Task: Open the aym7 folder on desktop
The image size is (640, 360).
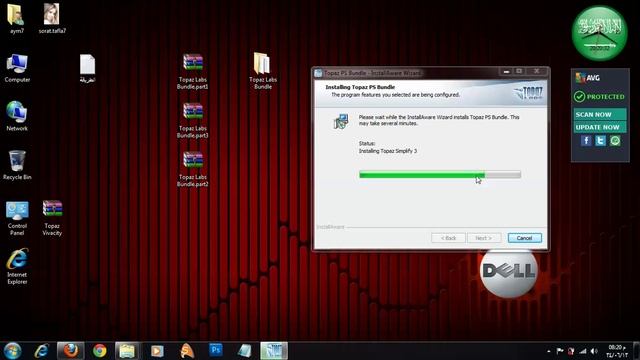Action: tap(16, 18)
